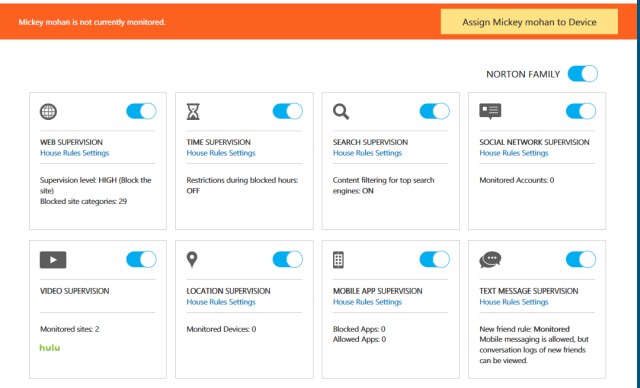Open Text Message House Rules Settings link

(514, 302)
